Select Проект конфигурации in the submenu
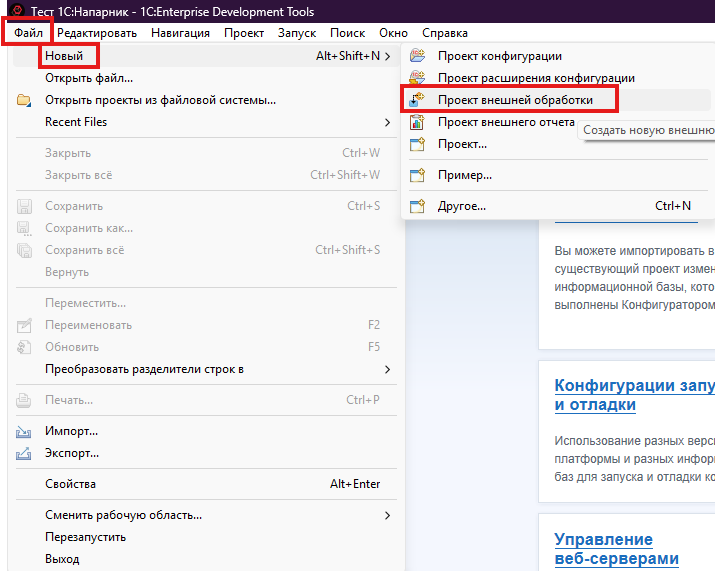This screenshot has width=715, height=571. click(x=558, y=56)
